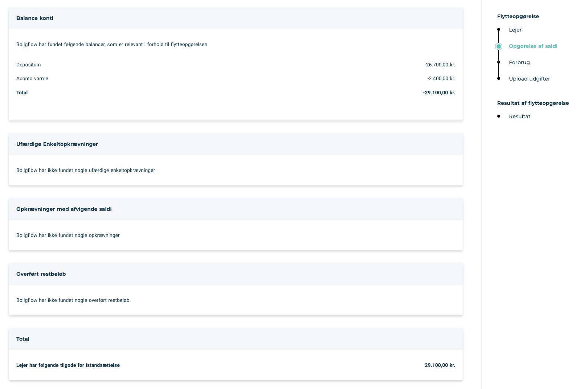Click the Resultat af flytteopgørelse heading

tap(533, 103)
